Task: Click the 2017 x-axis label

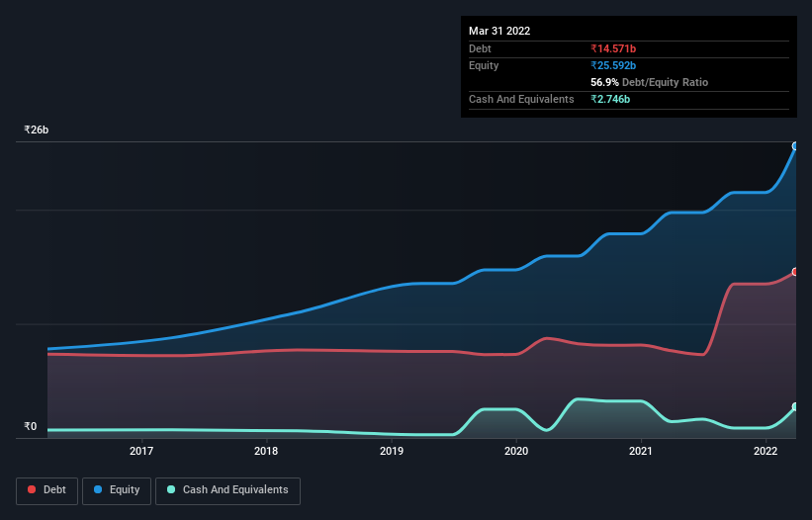Action: click(x=141, y=451)
